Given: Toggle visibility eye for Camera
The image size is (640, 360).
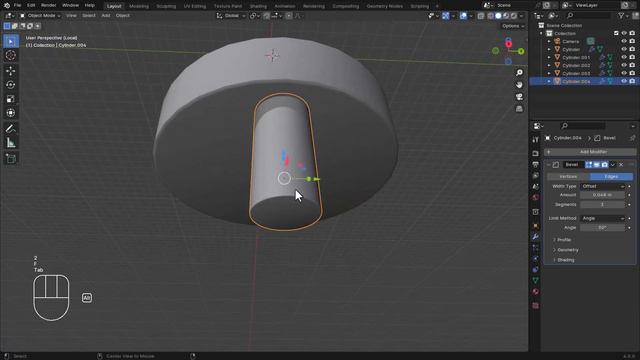Looking at the screenshot, I should 624,41.
